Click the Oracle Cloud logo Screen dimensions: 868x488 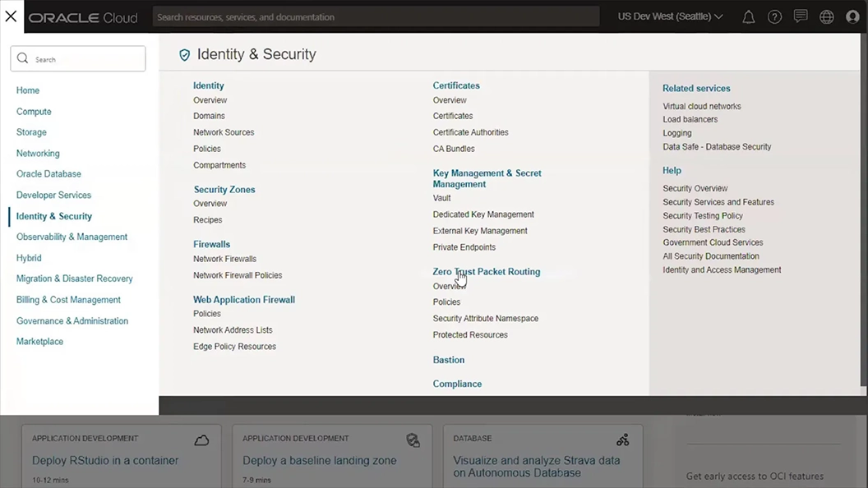coord(83,18)
